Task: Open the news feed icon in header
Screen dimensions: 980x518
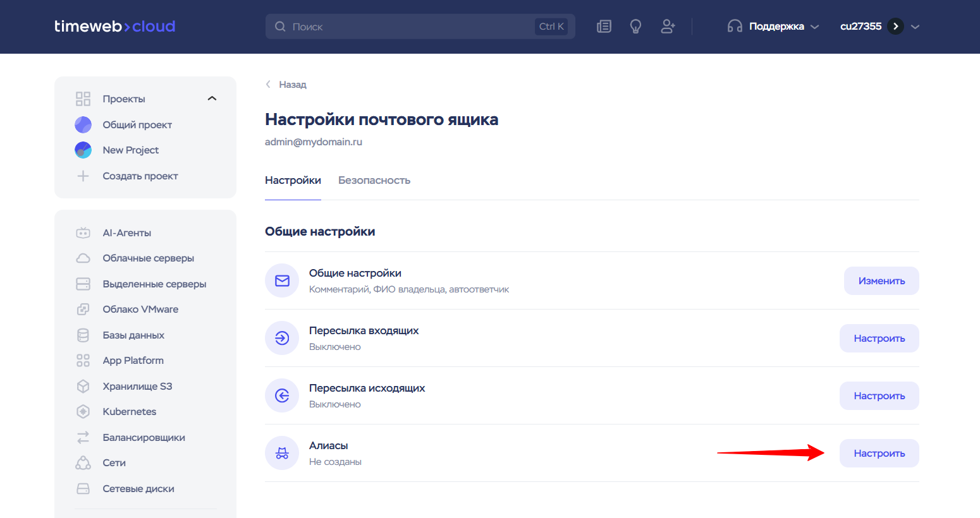Action: tap(604, 27)
